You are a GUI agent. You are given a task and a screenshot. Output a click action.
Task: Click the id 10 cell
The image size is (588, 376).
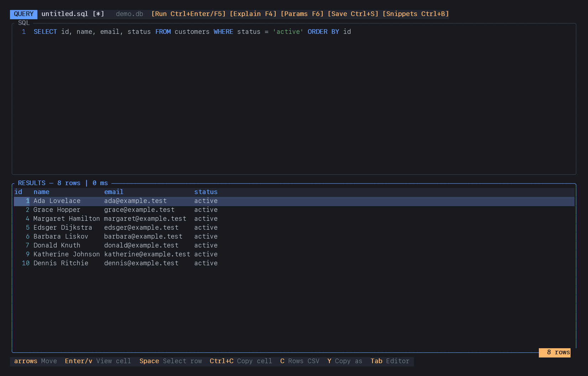(26, 263)
